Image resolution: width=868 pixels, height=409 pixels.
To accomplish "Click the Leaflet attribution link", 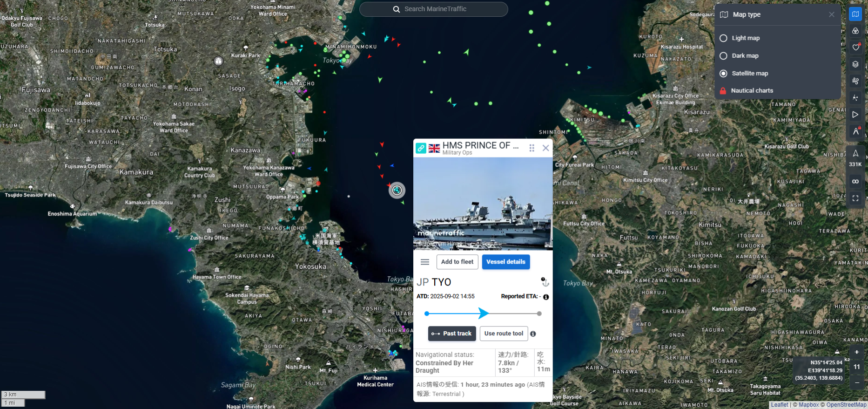I will pos(780,405).
